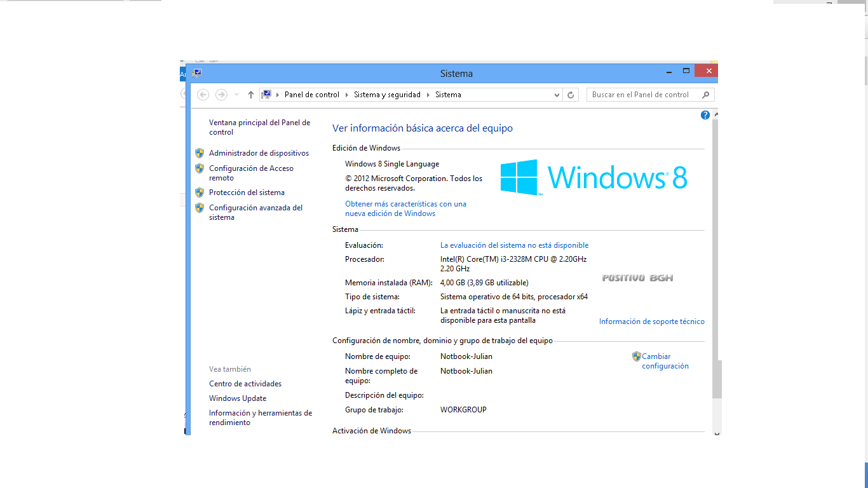Click the Buscar en el Panel de control field
Screen dimensions: 868x488
coord(642,95)
